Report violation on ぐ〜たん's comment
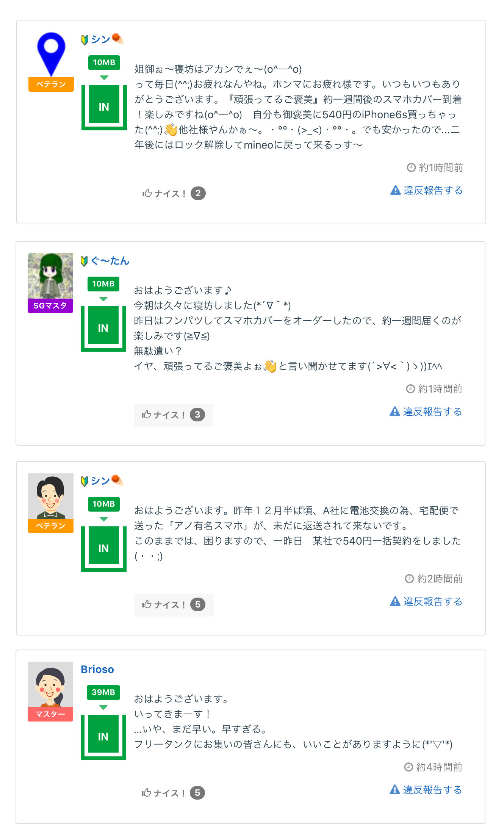504x839 pixels. 426,412
